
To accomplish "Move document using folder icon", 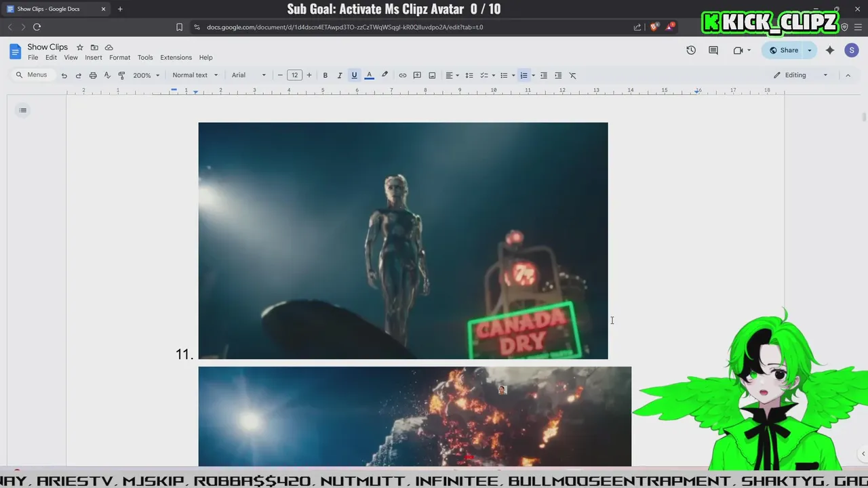I will coord(94,47).
